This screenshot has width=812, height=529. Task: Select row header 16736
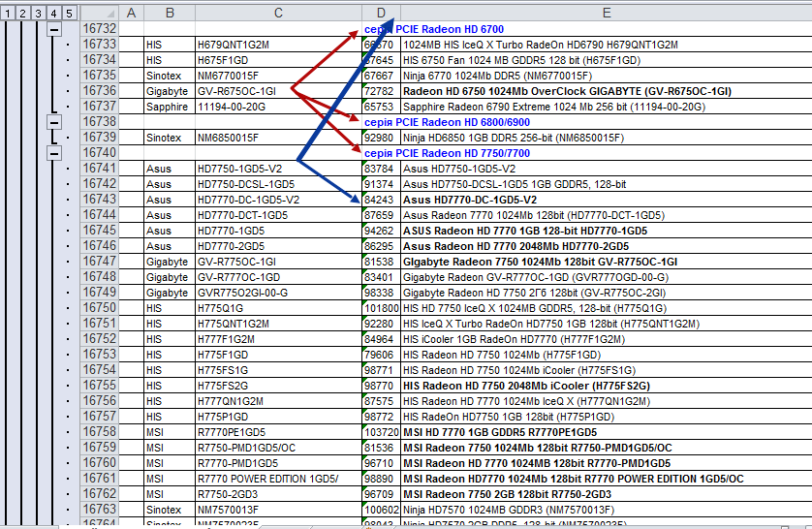[x=100, y=90]
